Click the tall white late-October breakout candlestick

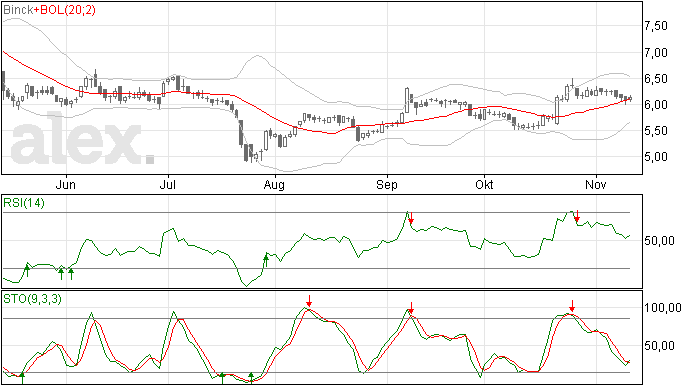[x=557, y=111]
